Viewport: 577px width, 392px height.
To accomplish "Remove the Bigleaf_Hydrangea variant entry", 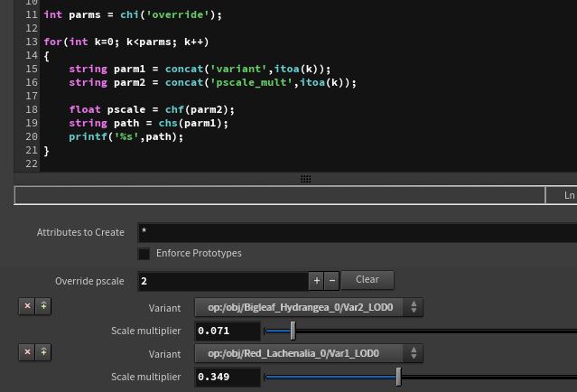I will click(27, 306).
